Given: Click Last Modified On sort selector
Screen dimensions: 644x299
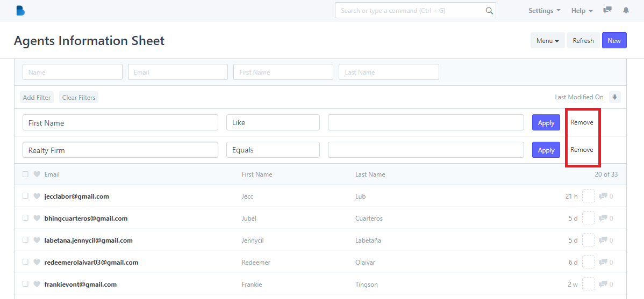Looking at the screenshot, I should [579, 97].
